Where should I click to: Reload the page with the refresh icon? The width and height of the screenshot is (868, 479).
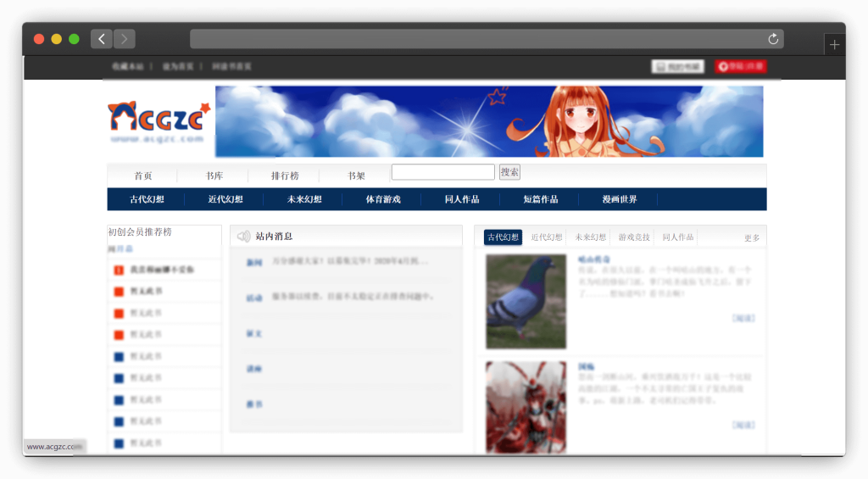coord(773,39)
